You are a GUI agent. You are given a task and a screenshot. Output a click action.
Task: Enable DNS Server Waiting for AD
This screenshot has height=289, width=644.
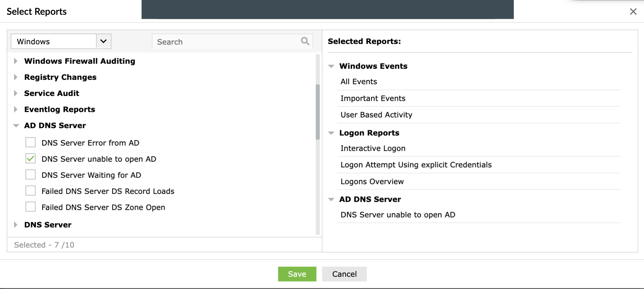click(31, 175)
